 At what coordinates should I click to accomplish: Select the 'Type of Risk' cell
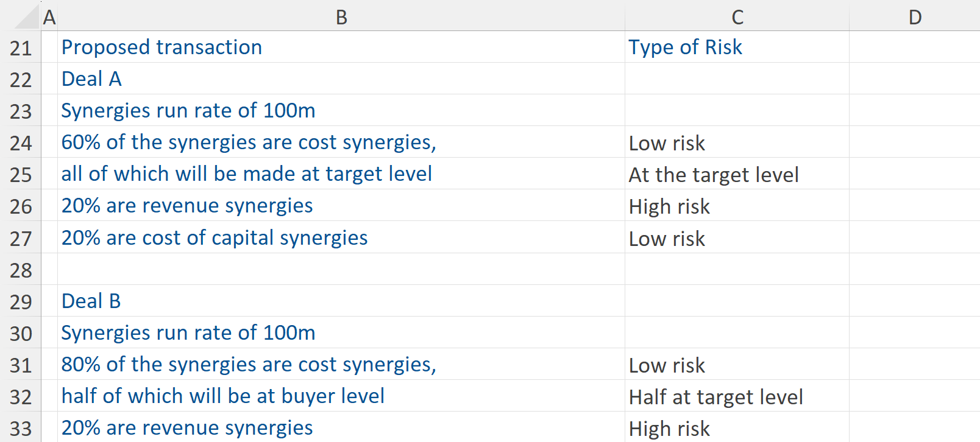[685, 47]
